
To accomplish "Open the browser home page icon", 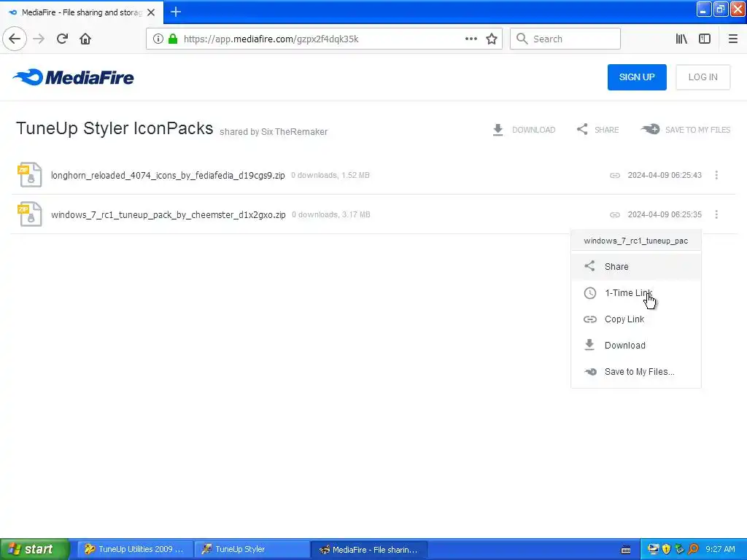I will pos(85,39).
